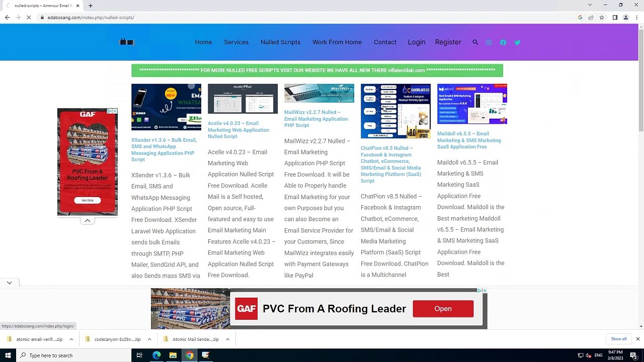Open Nulled Scripts menu item
The image size is (644, 362).
[280, 42]
